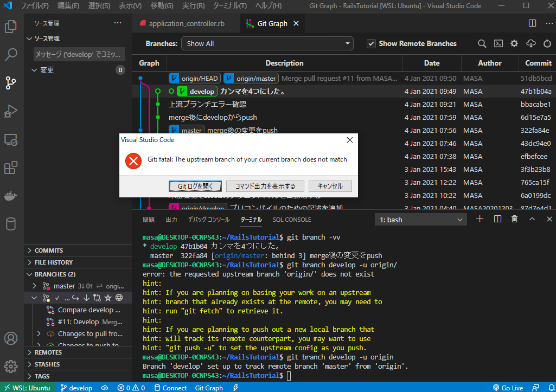Open the Branches Show All dropdown
Screen dimensions: 556x392
[267, 43]
